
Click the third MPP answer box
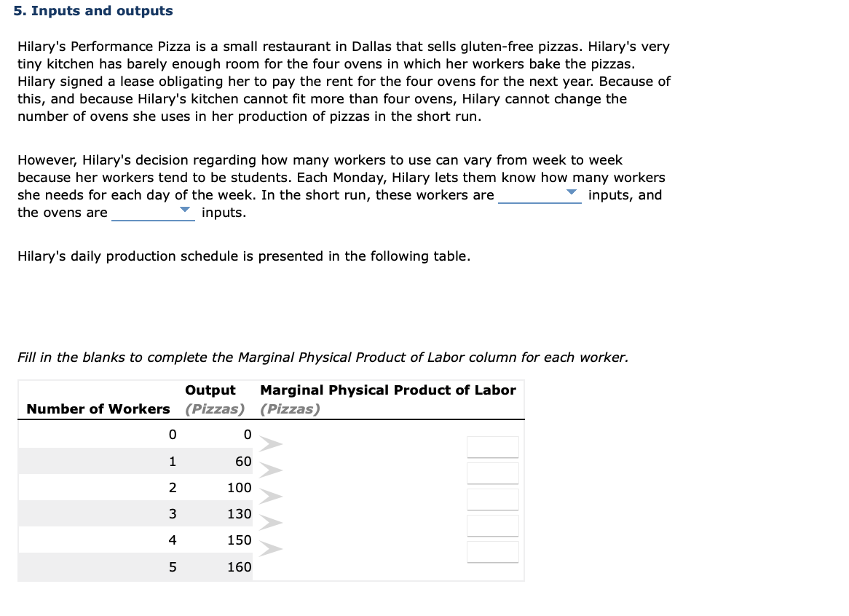pyautogui.click(x=492, y=499)
